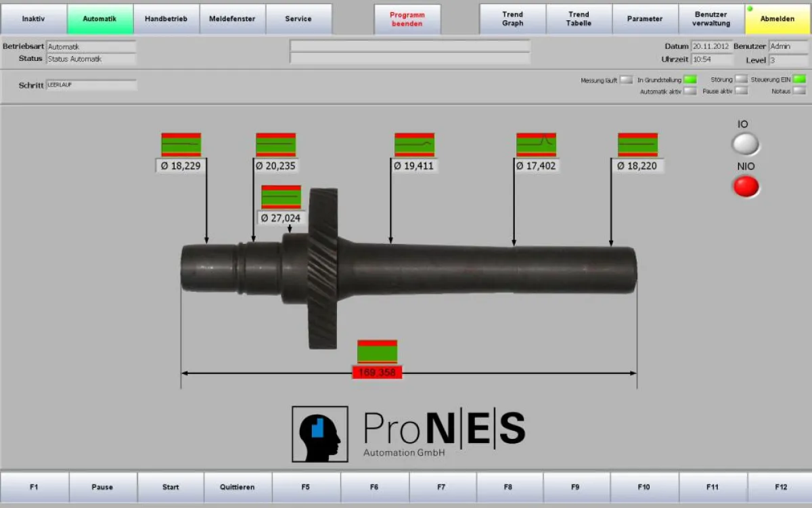Open the Trend Graph view
812x508 pixels.
click(511, 18)
